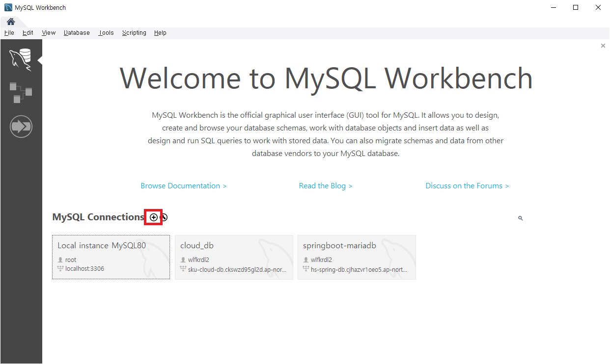Open the Home tab icon
The width and height of the screenshot is (610, 364).
point(10,22)
